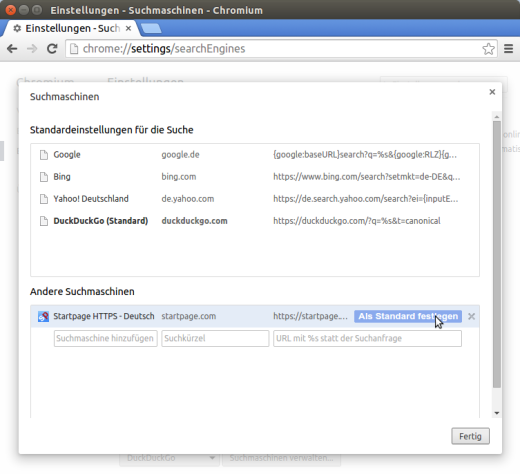Close the Suchmaschinen dialog with the X
520x474 pixels.
tap(492, 92)
